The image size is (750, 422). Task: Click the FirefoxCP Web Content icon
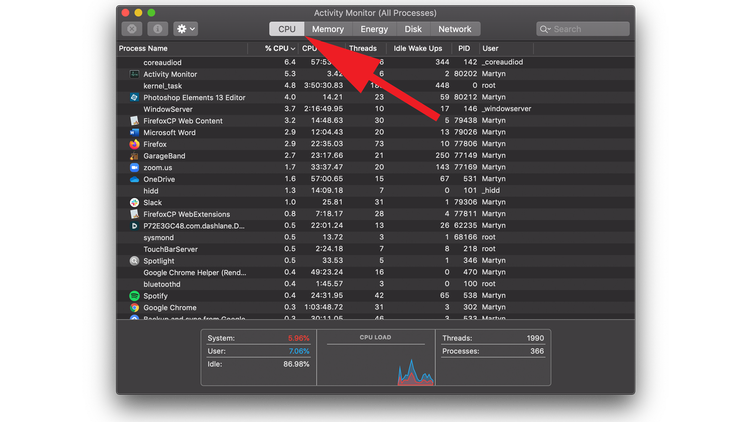134,121
